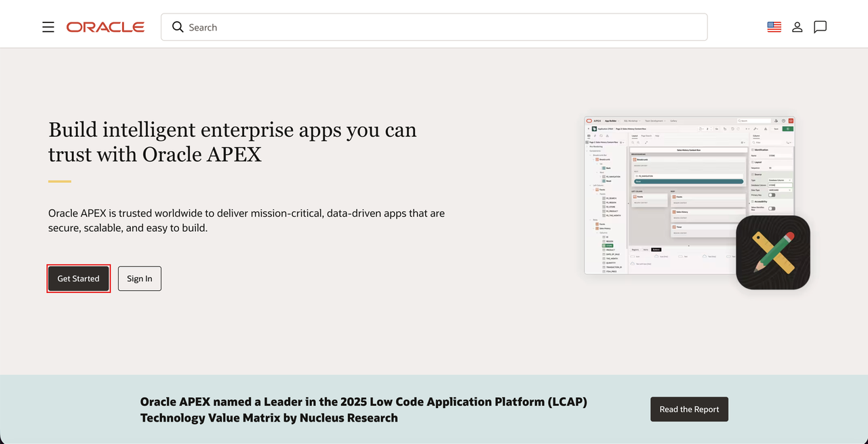Click the Sign In button
Image resolution: width=868 pixels, height=444 pixels.
pyautogui.click(x=140, y=279)
